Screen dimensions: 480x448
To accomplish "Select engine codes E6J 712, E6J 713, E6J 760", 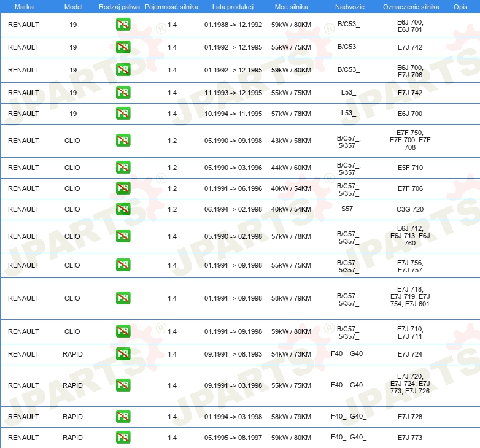I will 410,236.
